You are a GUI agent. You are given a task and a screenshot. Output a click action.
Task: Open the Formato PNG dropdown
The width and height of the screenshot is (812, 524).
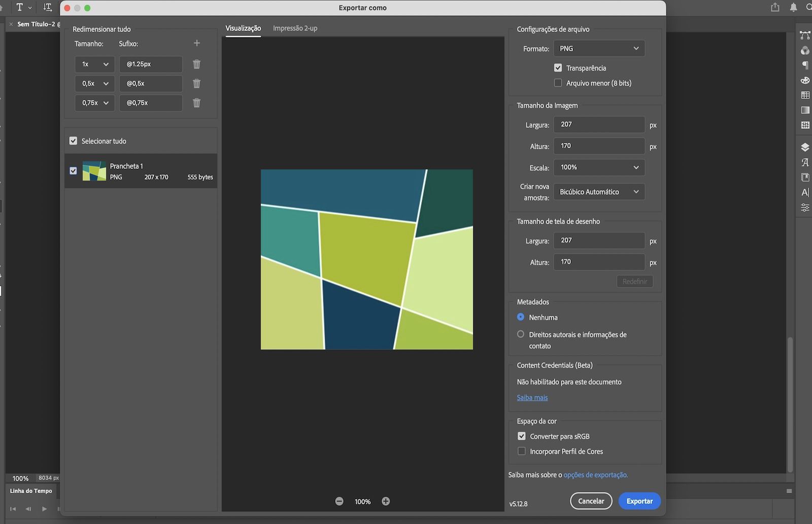[x=599, y=49]
